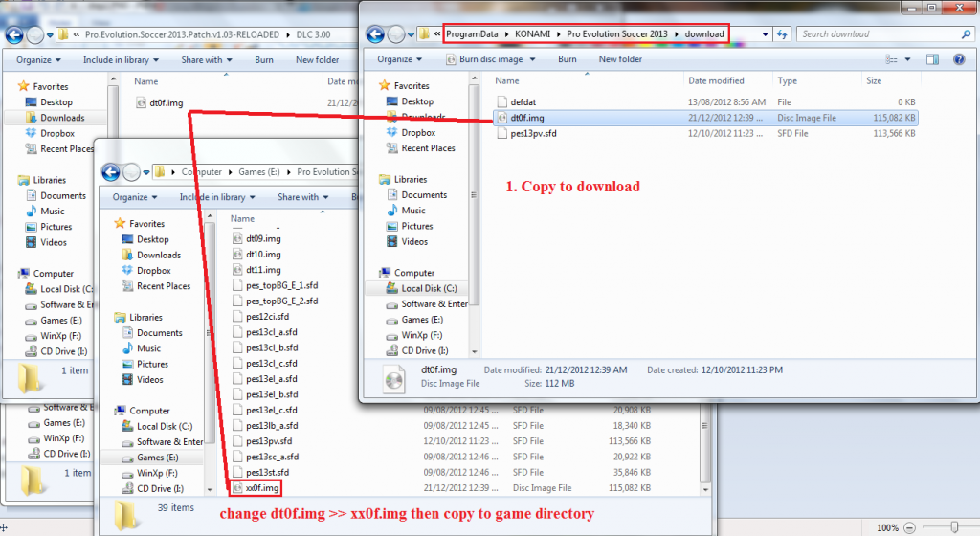980x536 pixels.
Task: Select dt0f.img file in download folder
Action: click(x=705, y=118)
